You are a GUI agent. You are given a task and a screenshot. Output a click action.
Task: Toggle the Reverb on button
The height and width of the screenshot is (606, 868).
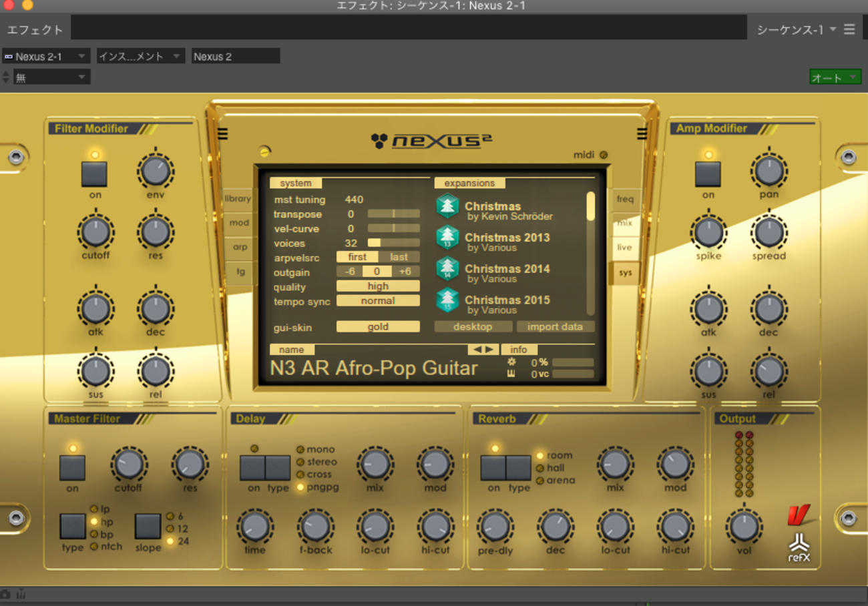(493, 468)
